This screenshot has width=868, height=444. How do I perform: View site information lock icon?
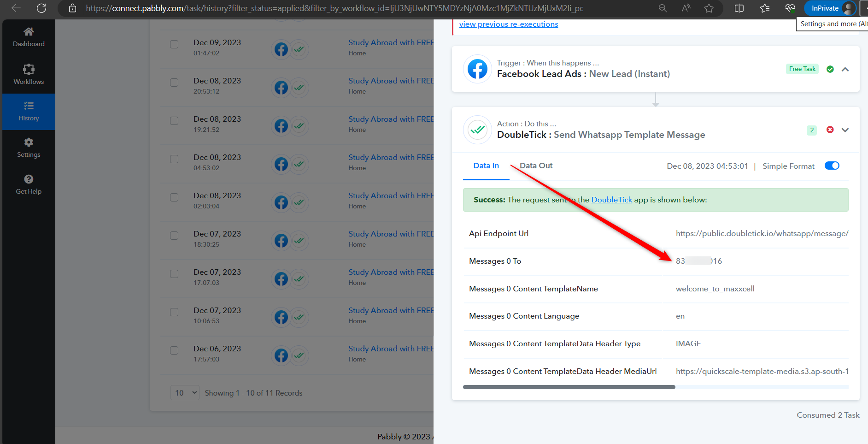pos(72,8)
